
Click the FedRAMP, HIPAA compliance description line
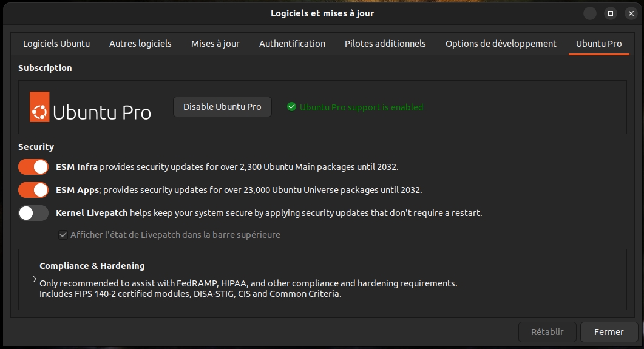248,283
